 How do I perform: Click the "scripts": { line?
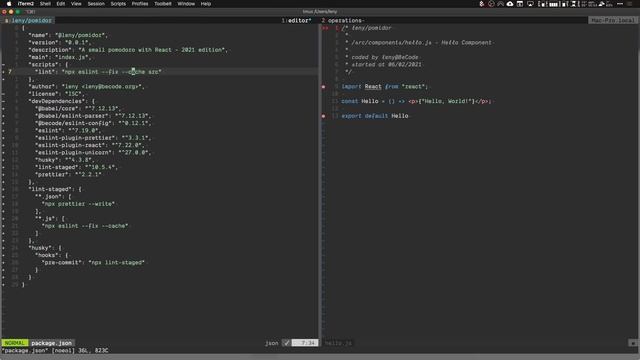click(x=48, y=64)
